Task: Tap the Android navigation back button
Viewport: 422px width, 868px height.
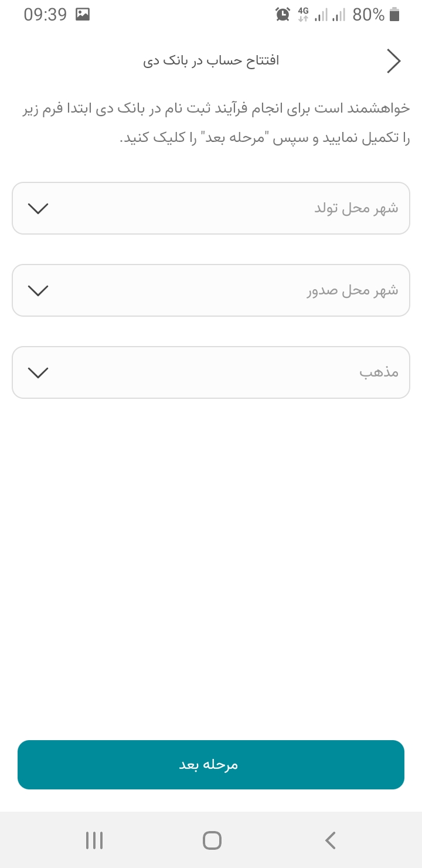Action: click(330, 840)
